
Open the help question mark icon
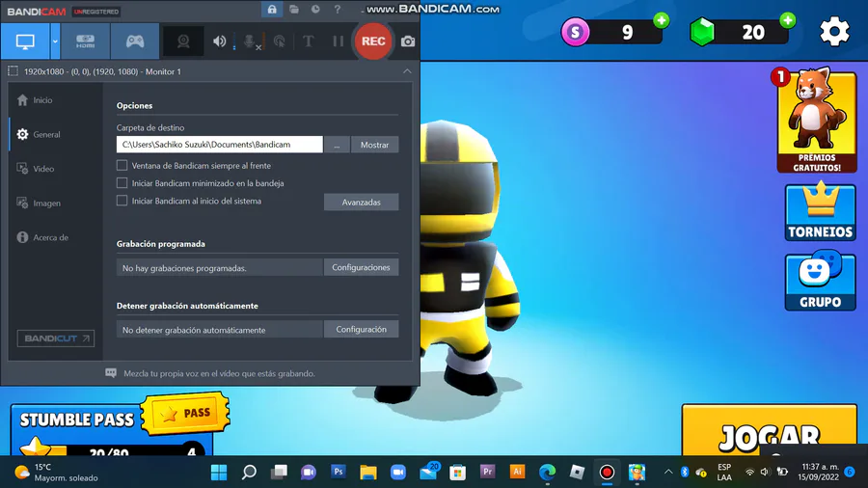338,10
